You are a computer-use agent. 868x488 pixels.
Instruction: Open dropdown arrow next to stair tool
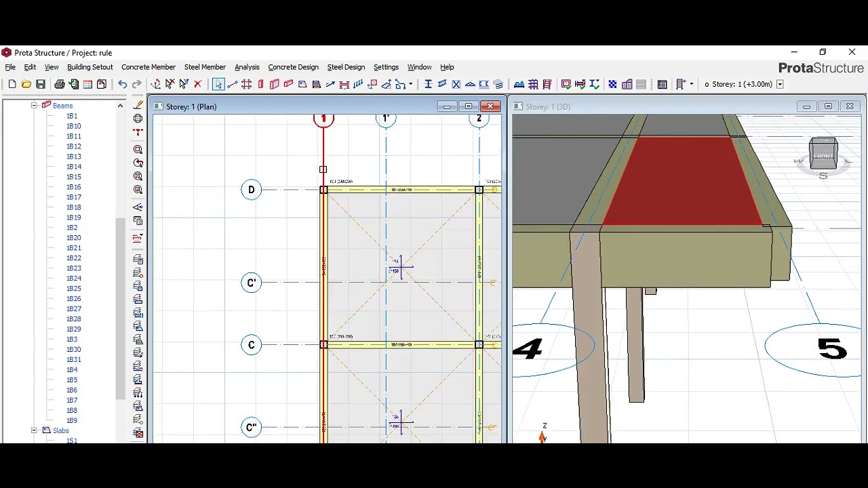click(x=410, y=84)
